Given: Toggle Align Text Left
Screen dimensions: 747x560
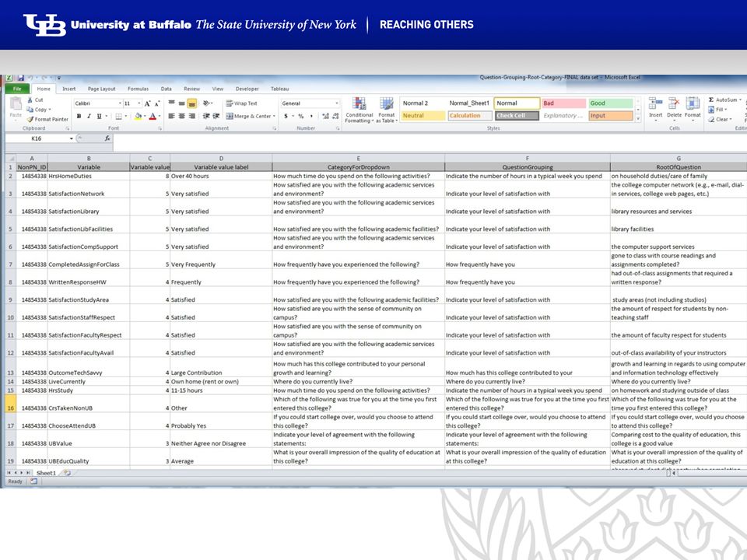Looking at the screenshot, I should [171, 116].
